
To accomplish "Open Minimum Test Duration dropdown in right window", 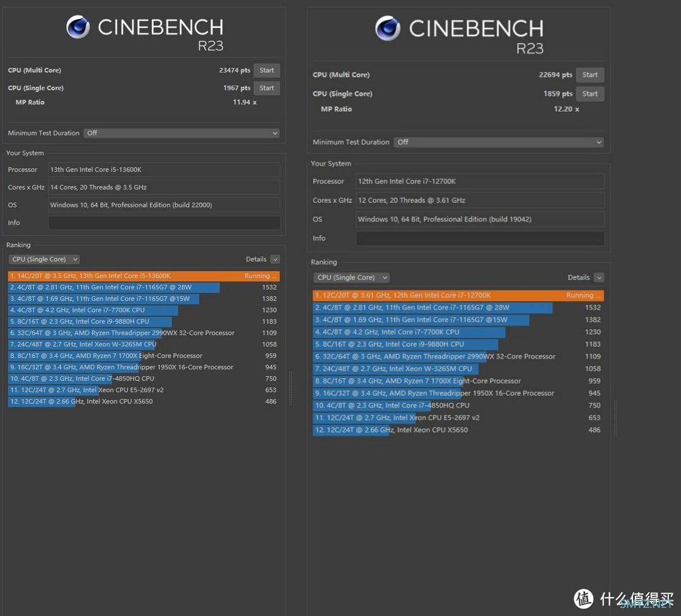I will (x=499, y=142).
